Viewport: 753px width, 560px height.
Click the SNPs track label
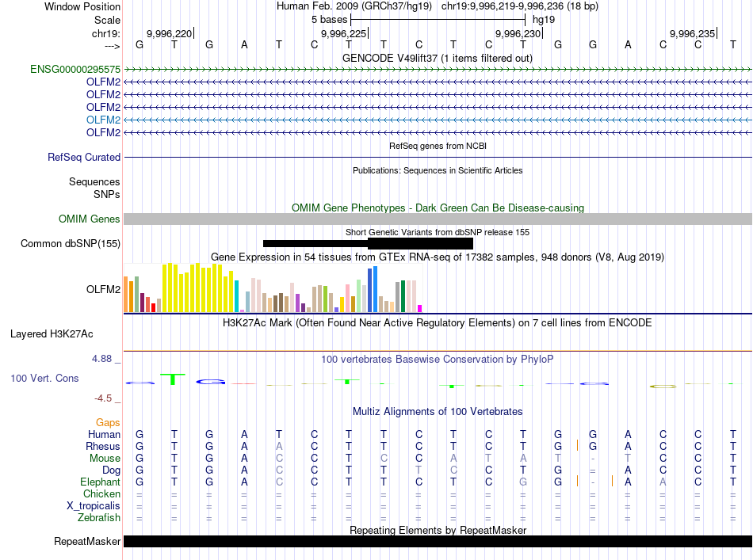click(107, 194)
